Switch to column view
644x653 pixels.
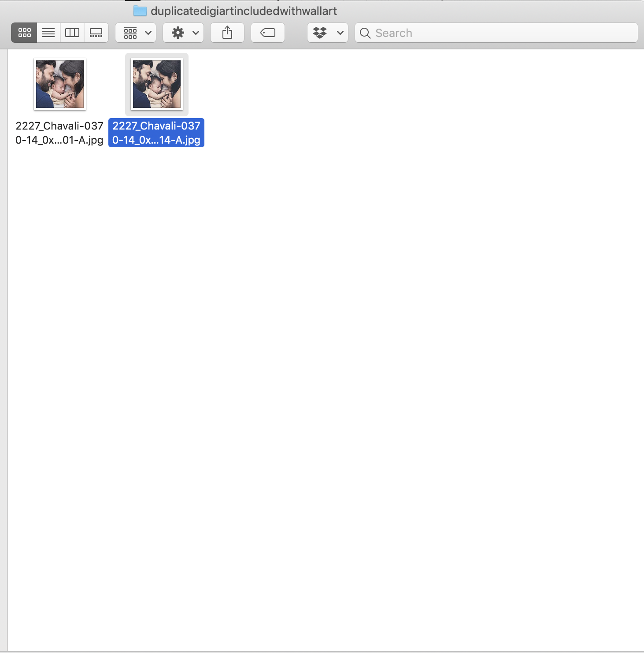point(72,33)
